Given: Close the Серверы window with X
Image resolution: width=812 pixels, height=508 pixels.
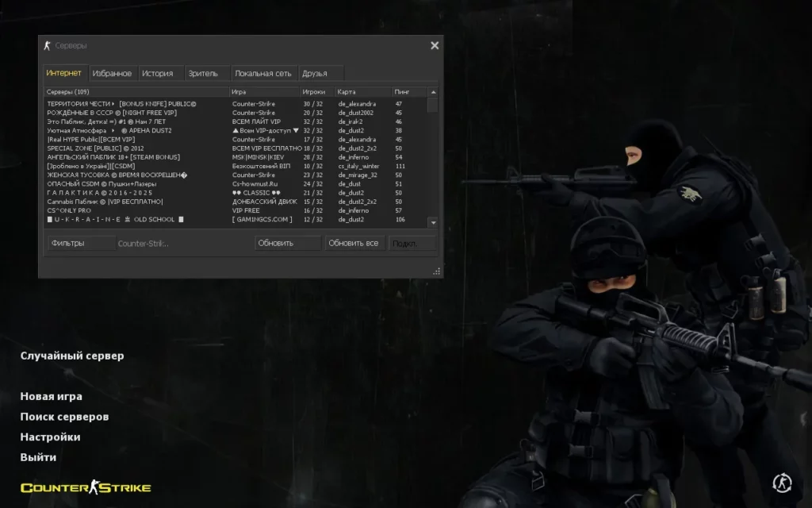Looking at the screenshot, I should pyautogui.click(x=435, y=46).
